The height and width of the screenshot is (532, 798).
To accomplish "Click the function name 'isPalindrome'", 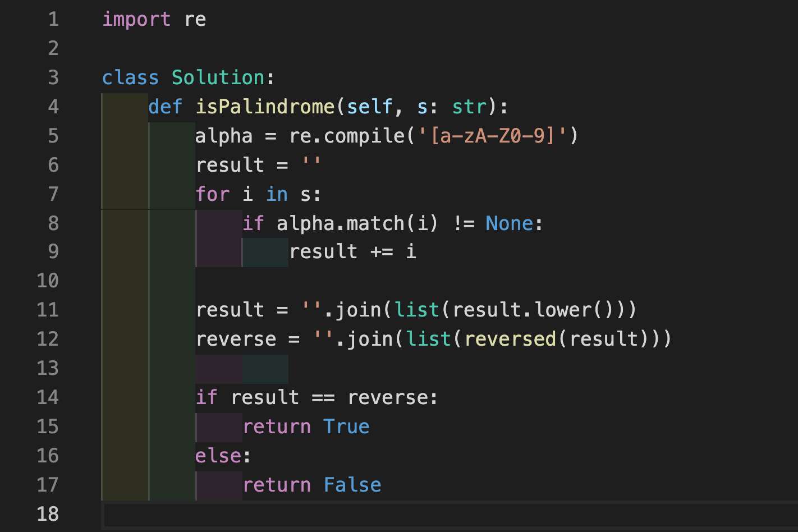I will click(x=265, y=107).
